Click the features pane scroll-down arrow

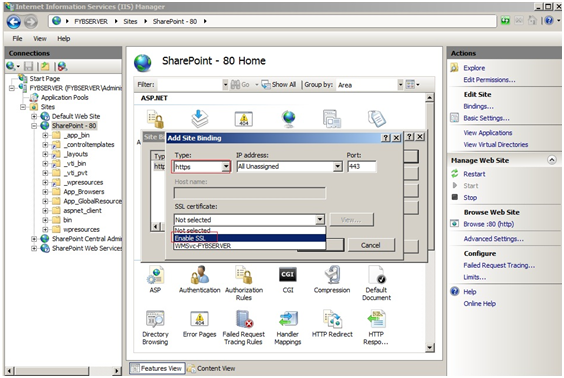(x=429, y=347)
